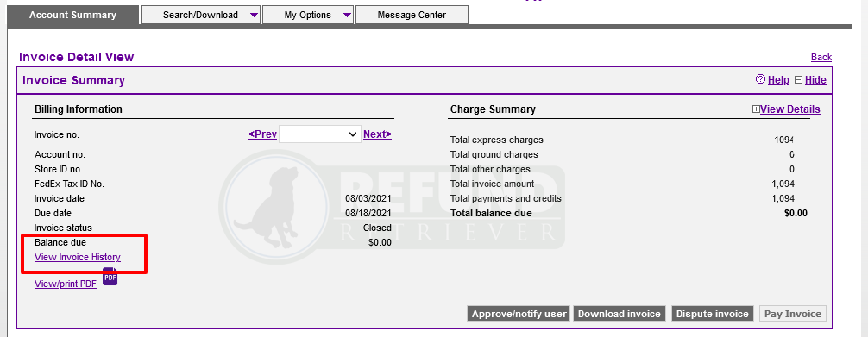
Task: Open the Search/Download dropdown arrow
Action: [254, 16]
